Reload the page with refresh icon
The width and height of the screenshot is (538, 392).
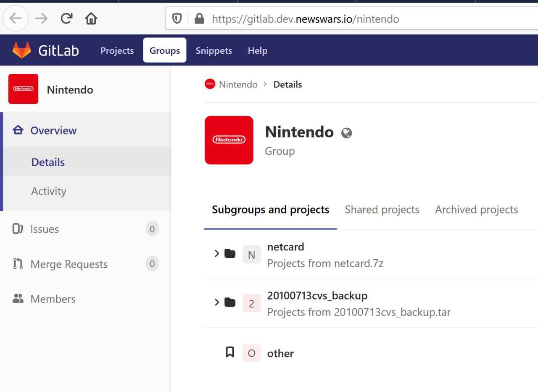pos(66,18)
